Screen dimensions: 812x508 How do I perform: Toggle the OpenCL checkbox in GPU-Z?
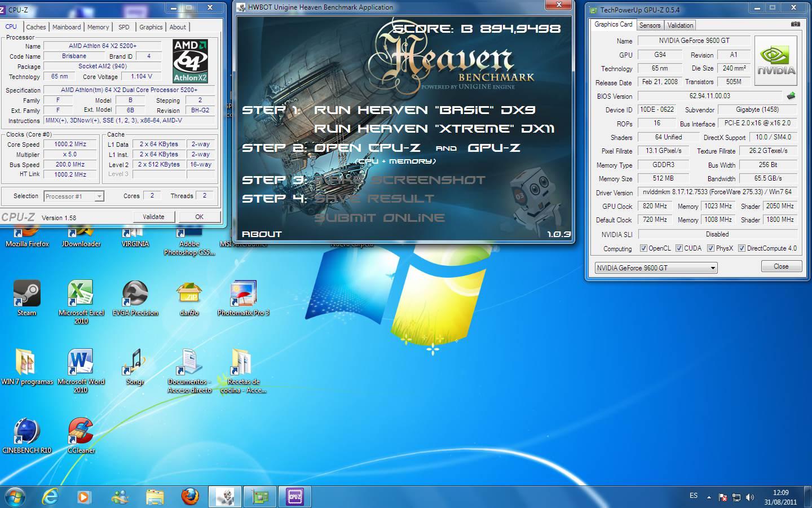pos(643,248)
